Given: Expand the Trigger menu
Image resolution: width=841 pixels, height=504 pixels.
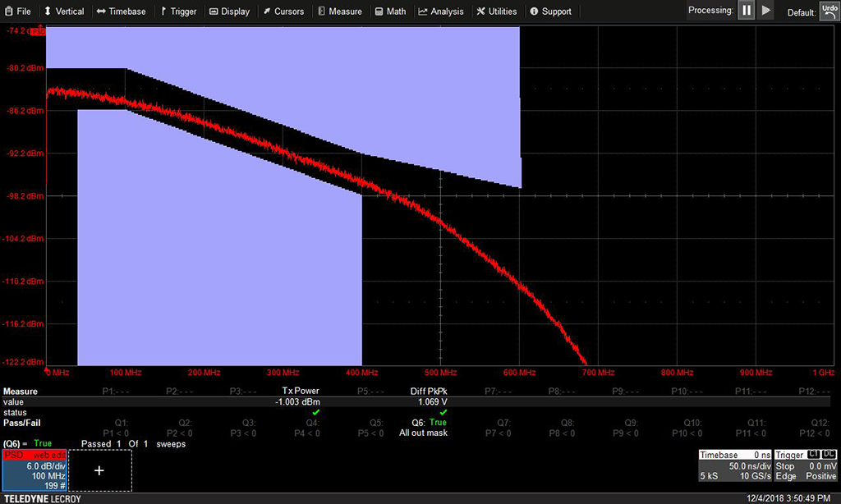Looking at the screenshot, I should tap(178, 11).
